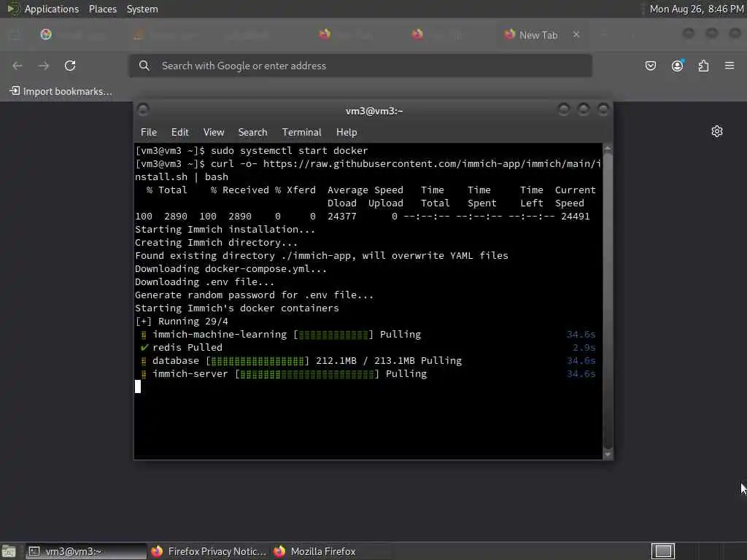Viewport: 747px width, 560px height.
Task: Open new tab page settings gear
Action: point(717,131)
